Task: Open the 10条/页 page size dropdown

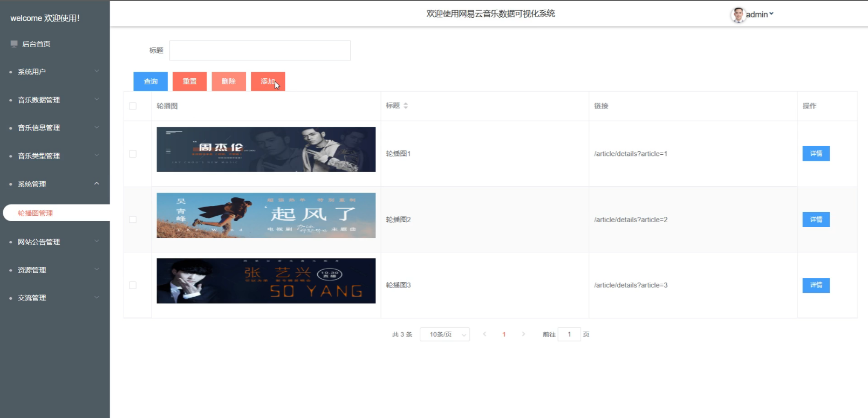Action: pos(445,334)
